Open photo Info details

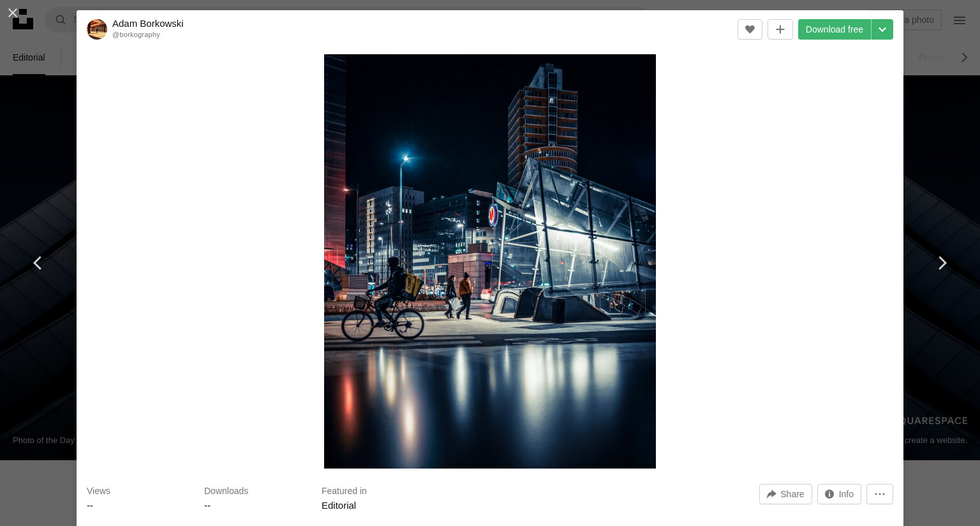tap(839, 494)
